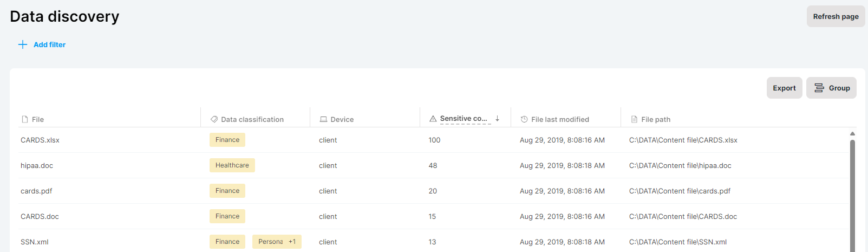Click the laptop icon in the Device header
Image resolution: width=868 pixels, height=252 pixels.
tap(323, 119)
